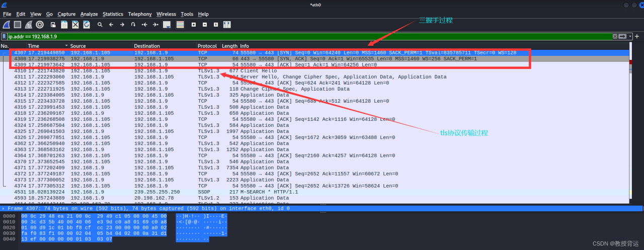This screenshot has height=250, width=644.
Task: Open the Analyze menu
Action: 89,14
